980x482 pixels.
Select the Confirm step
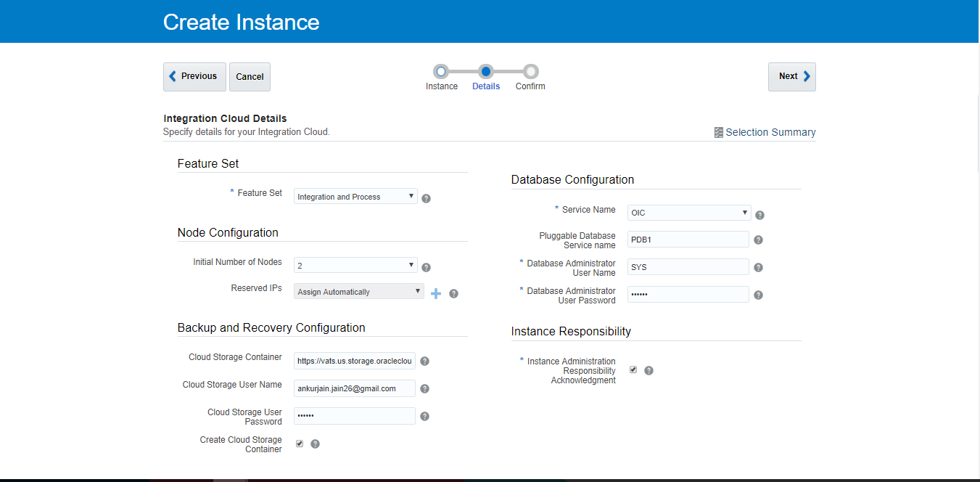(530, 72)
